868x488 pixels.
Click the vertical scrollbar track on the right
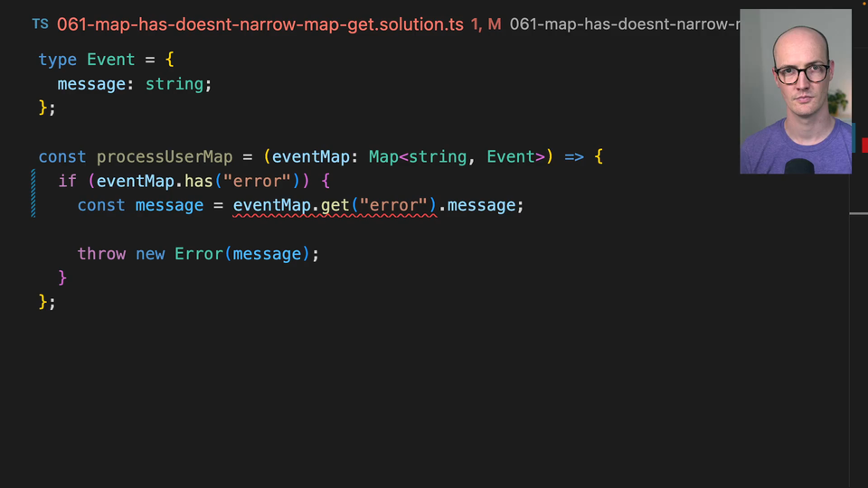858,343
